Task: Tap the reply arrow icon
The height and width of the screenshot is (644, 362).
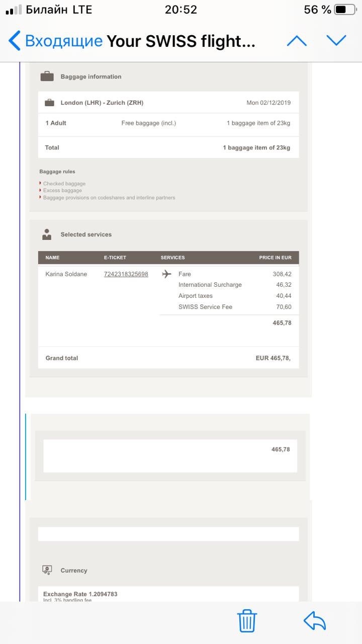Action: (315, 621)
